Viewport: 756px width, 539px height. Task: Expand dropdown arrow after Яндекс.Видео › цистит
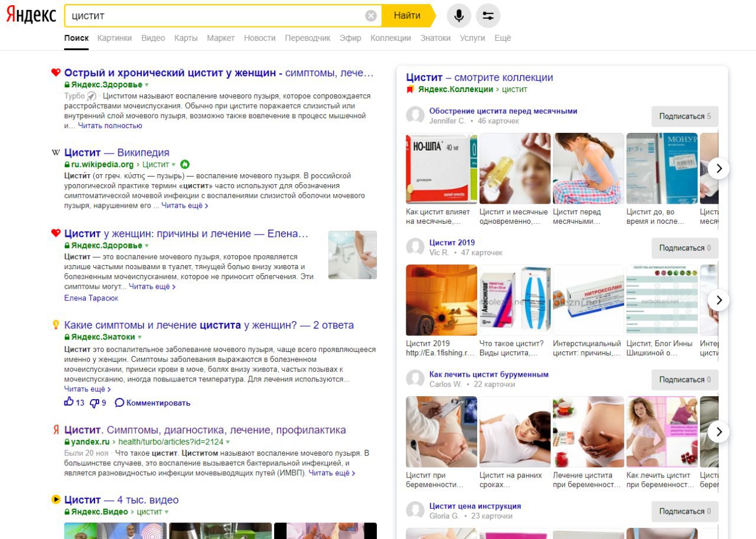tap(167, 512)
